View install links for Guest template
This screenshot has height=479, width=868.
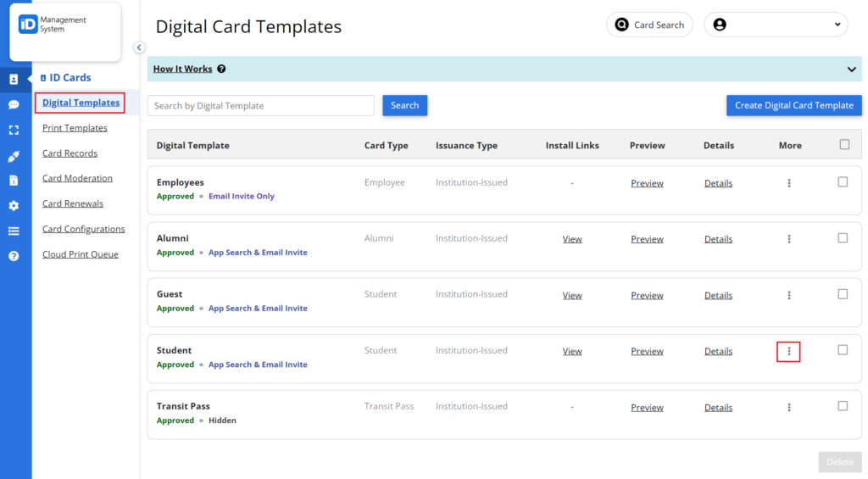click(x=572, y=296)
